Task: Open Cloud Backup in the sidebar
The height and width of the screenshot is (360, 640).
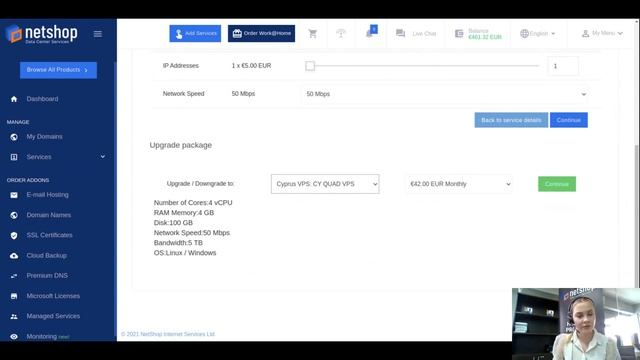Action: [47, 256]
